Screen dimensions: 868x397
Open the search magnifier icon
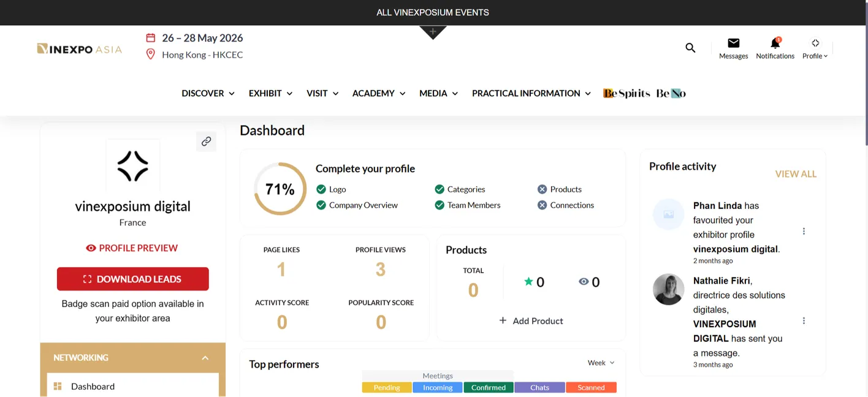690,48
